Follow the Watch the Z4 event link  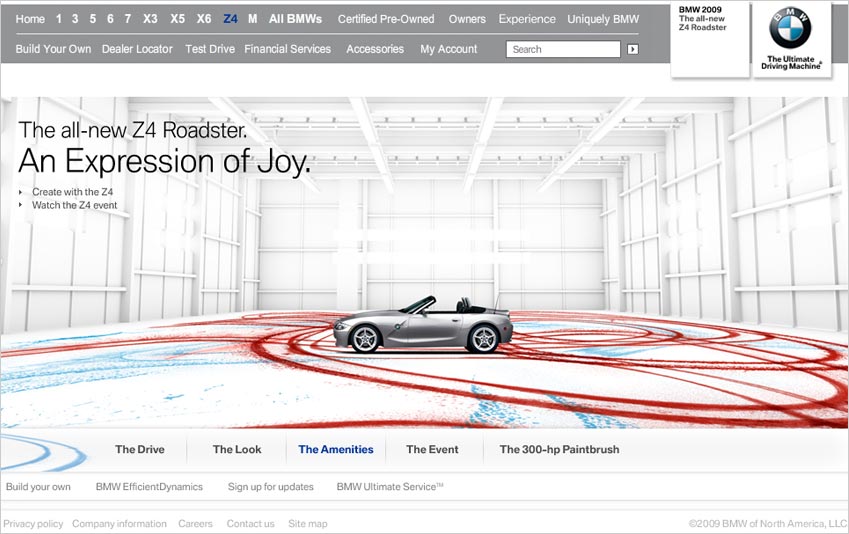pyautogui.click(x=75, y=205)
